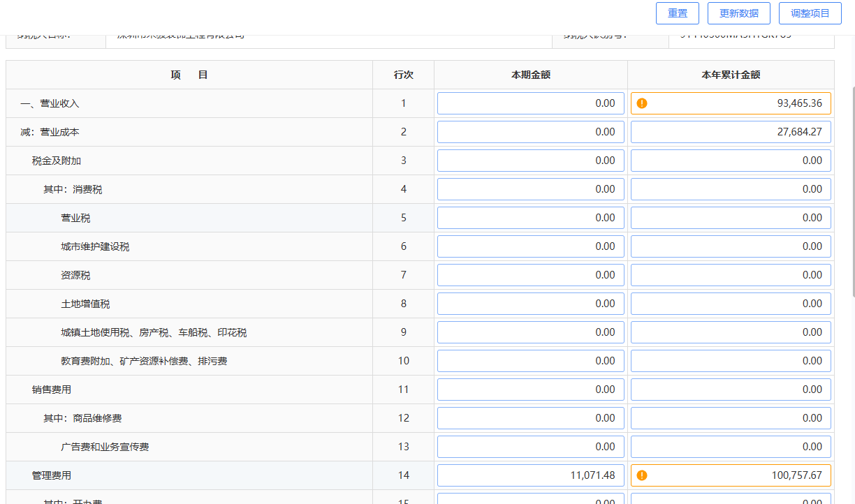The width and height of the screenshot is (855, 504).
Task: Click warning icon in 营业收入 cumulative field
Action: point(642,103)
